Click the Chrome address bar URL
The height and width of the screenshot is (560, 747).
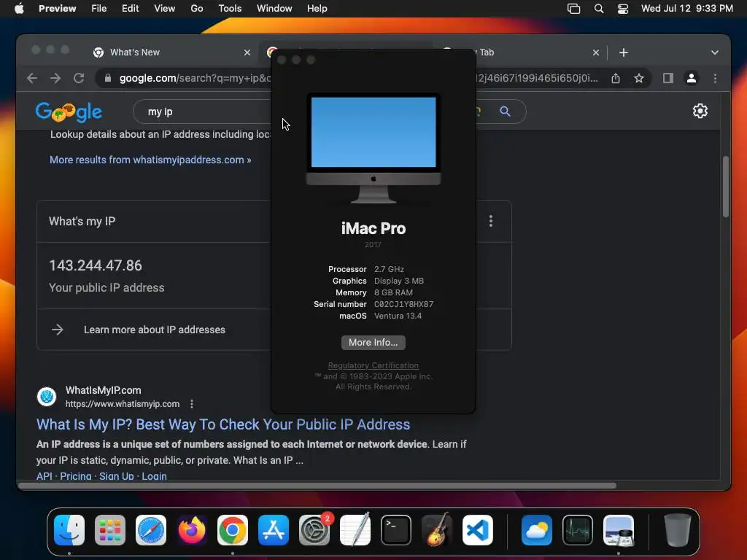coord(195,78)
